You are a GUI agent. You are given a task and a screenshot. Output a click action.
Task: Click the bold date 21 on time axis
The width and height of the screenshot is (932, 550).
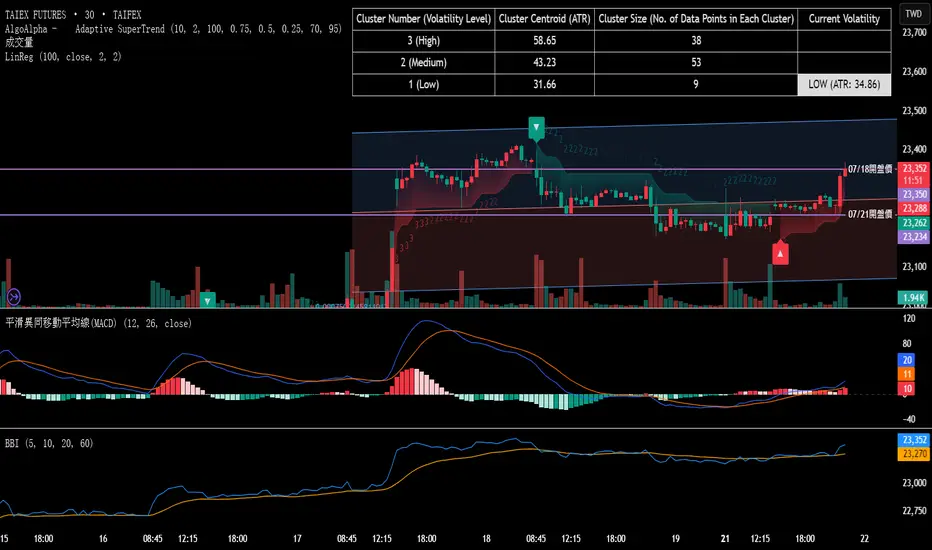(725, 539)
